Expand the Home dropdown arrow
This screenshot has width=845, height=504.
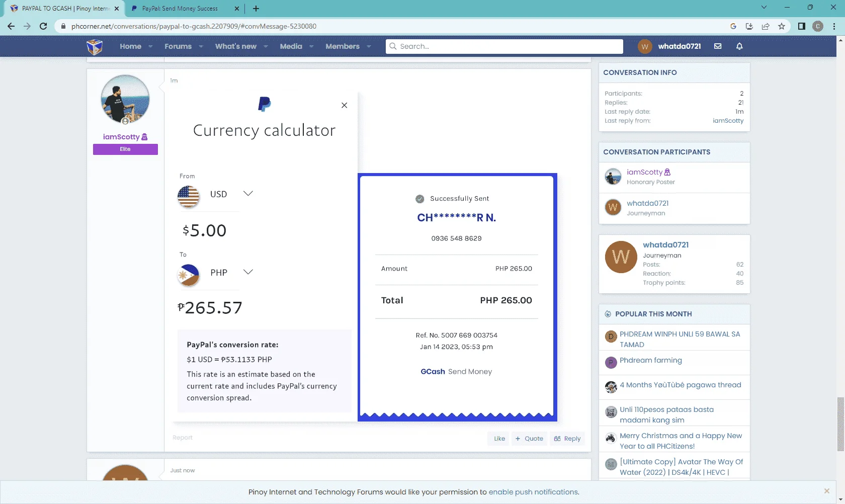tap(150, 46)
